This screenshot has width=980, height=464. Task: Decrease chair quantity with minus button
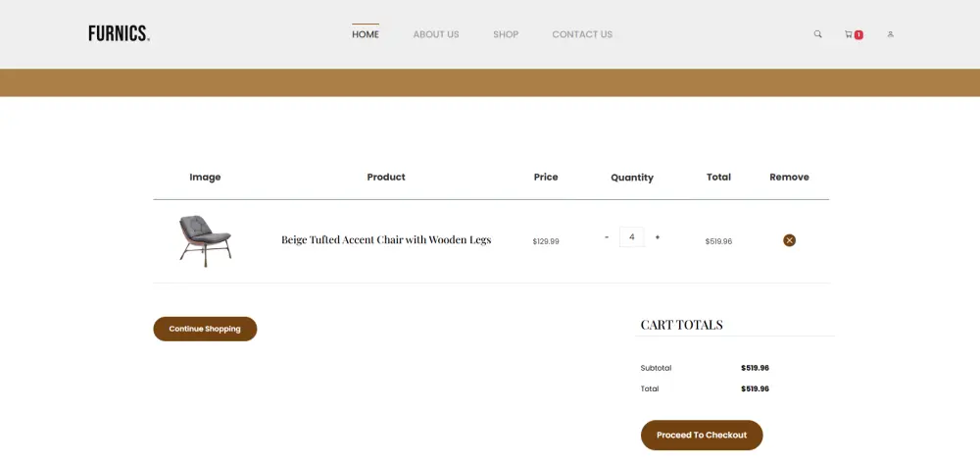coord(607,237)
